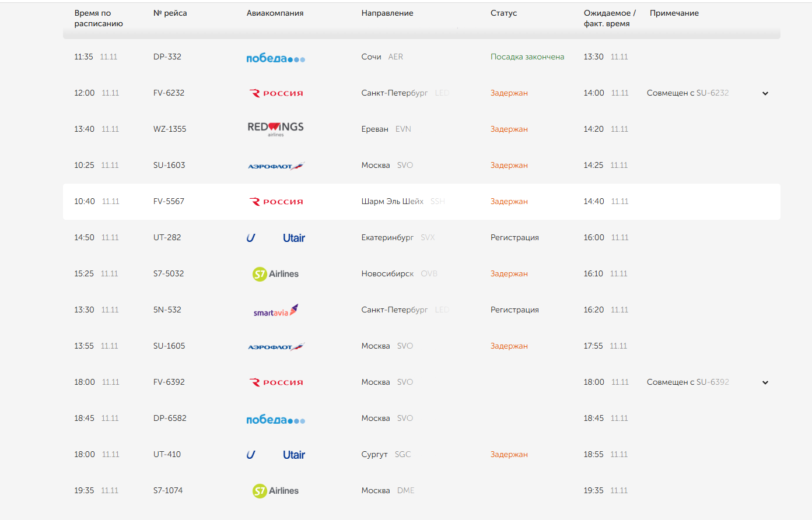Click the Aeroflot logo for flight SU-1603
The width and height of the screenshot is (812, 520).
pos(276,166)
